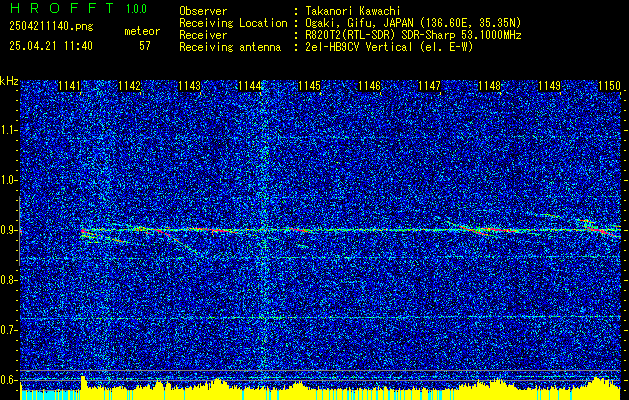Click the receiver R820T2(RTL-SDR) SDR-Sharp line
This screenshot has width=629, height=400.
(x=413, y=35)
